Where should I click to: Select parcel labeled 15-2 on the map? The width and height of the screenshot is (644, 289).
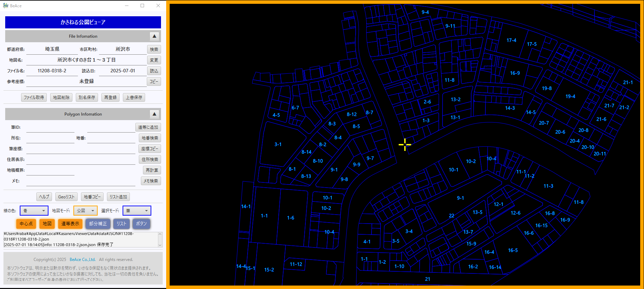[269, 270]
